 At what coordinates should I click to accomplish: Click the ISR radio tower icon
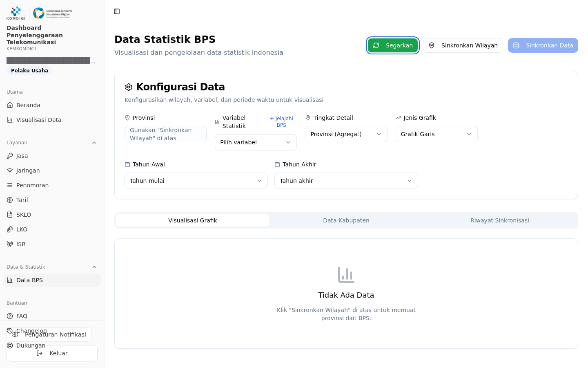click(10, 244)
